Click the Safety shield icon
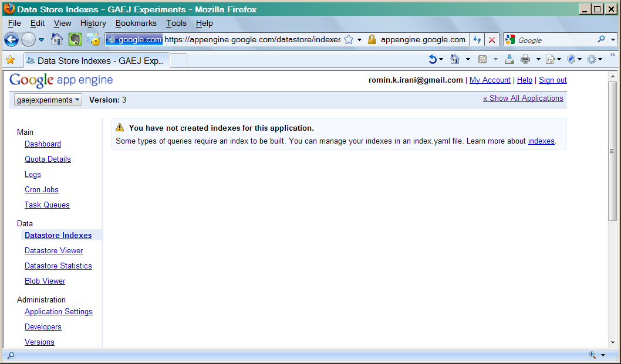Image resolution: width=621 pixels, height=364 pixels. pyautogui.click(x=571, y=59)
